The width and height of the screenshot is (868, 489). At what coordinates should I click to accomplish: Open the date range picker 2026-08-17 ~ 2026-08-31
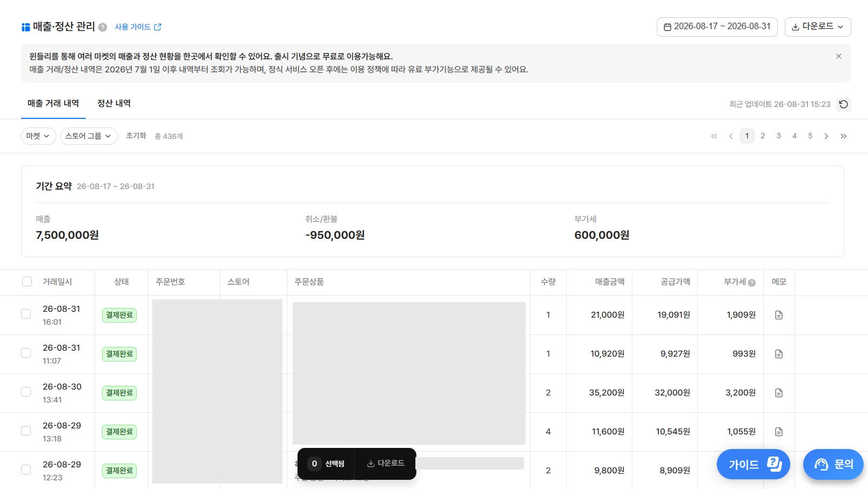point(717,26)
